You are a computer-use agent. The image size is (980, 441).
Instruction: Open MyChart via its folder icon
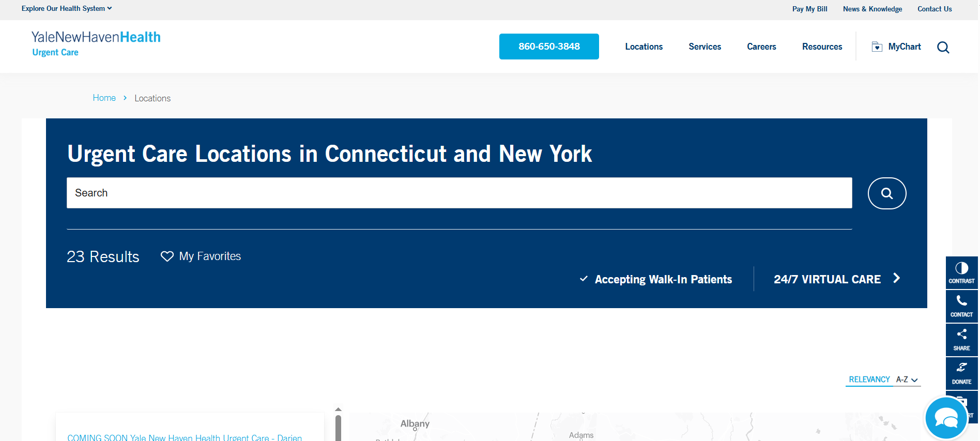coord(877,47)
